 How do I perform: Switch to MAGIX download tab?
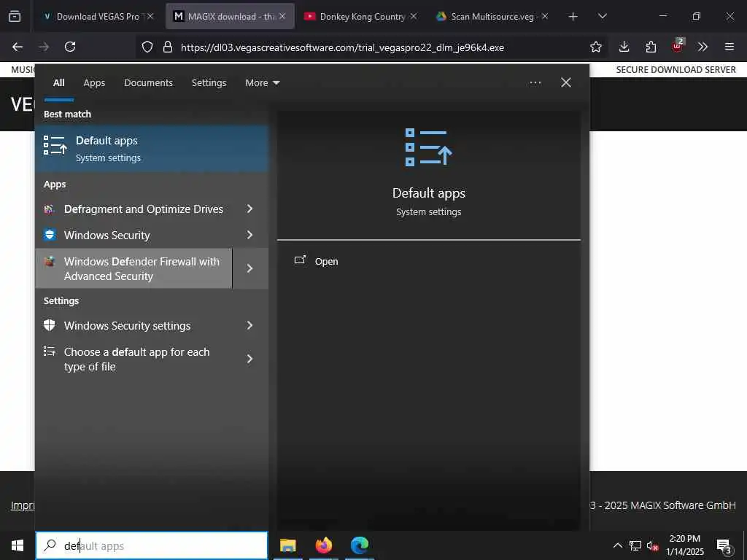pos(229,17)
